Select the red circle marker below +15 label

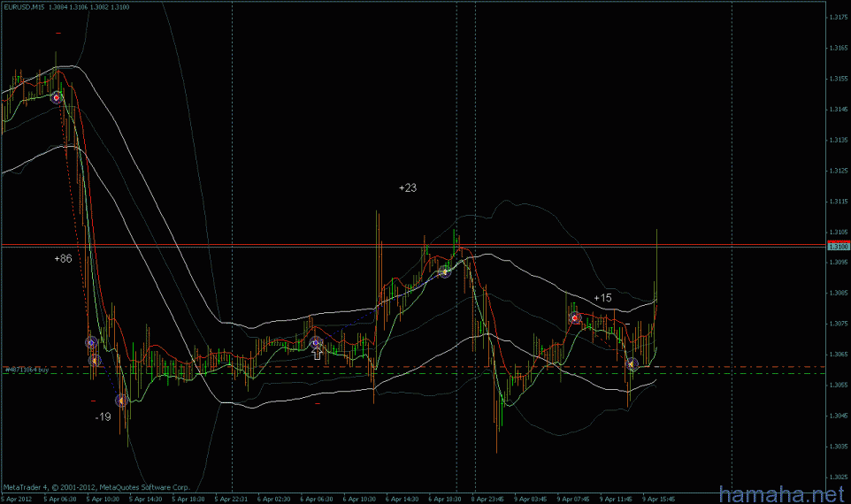575,317
